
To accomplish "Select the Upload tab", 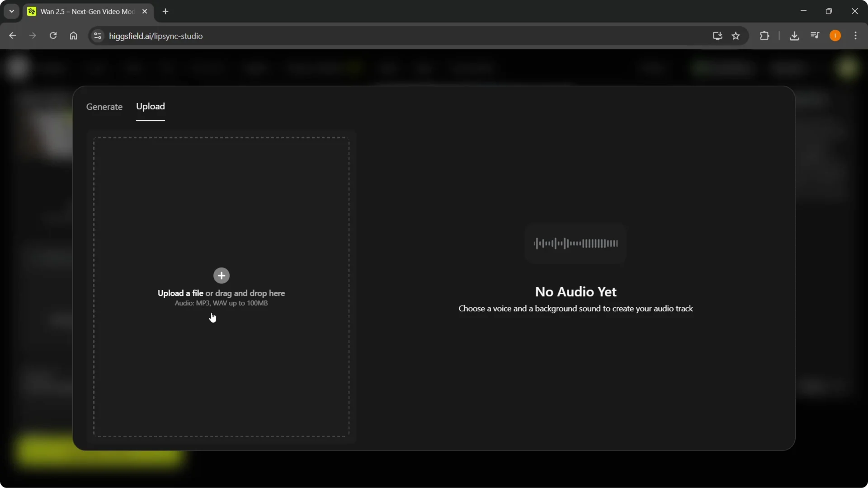I will 151,107.
